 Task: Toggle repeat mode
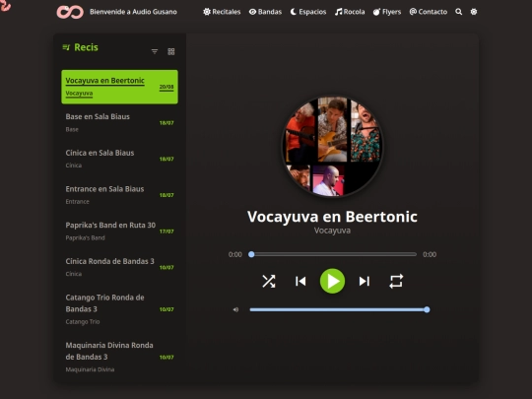396,281
